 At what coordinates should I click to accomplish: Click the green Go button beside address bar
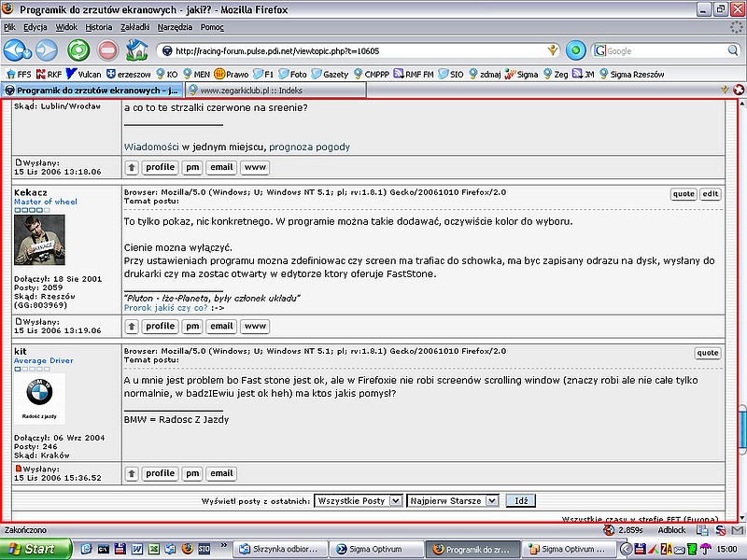[x=576, y=50]
